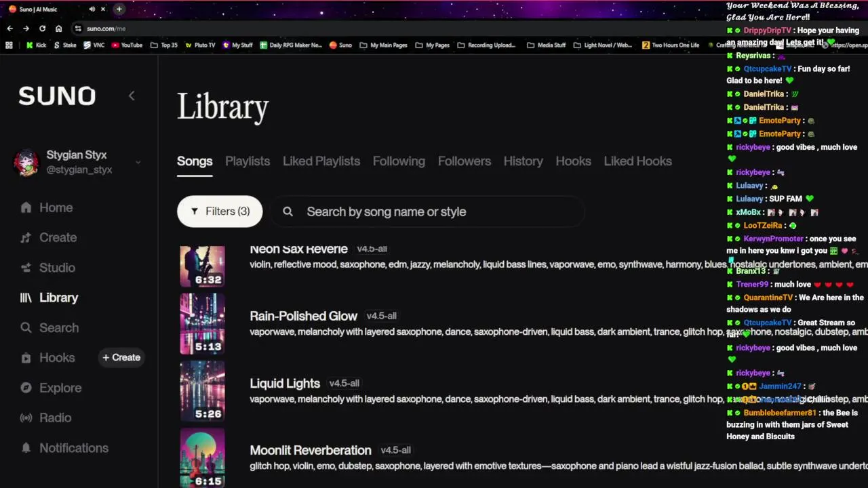Open the Suno bookmark
The image size is (868, 488).
point(340,45)
